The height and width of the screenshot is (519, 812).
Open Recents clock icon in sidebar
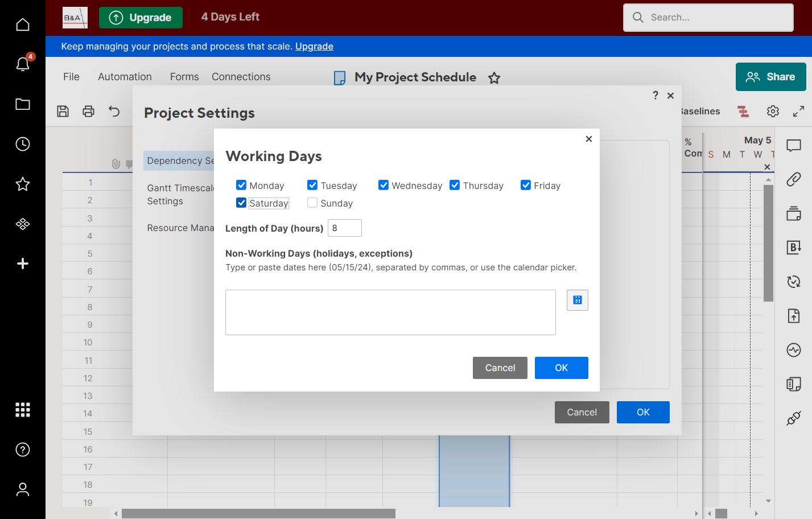coord(23,144)
